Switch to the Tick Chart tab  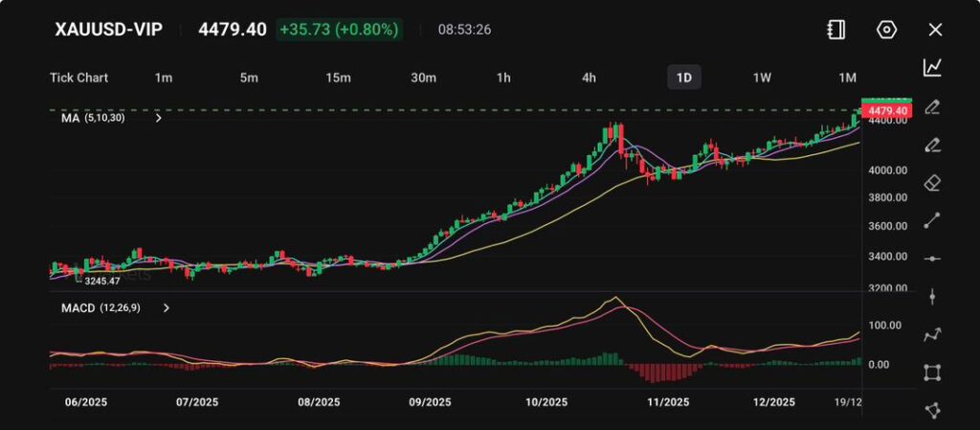(x=78, y=78)
